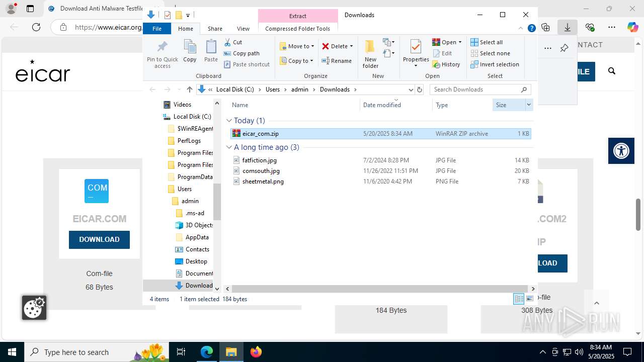Select 3D Objects in the tree
This screenshot has height=362, width=644.
pos(194,225)
